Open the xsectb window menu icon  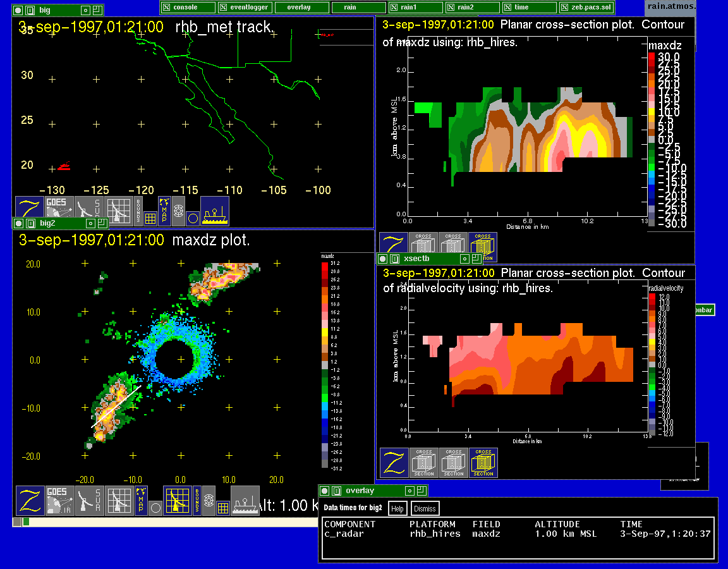pos(394,259)
